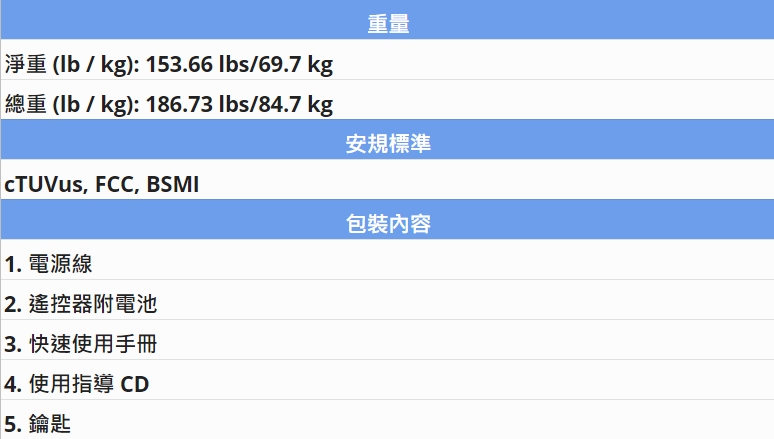Click the 總重 (lb / kg) label
Viewport: 774px width, 439px height.
[x=72, y=105]
